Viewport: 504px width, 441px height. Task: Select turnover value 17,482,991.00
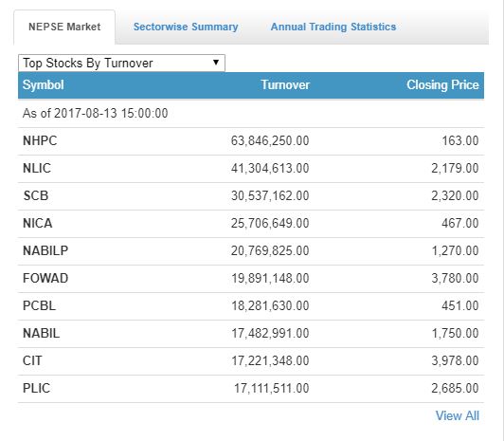click(x=270, y=333)
